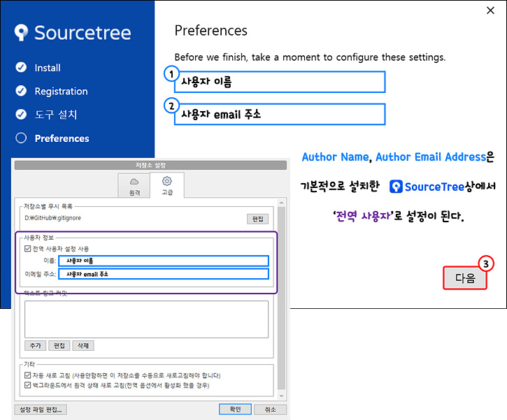This screenshot has height=420, width=507.
Task: Click the 도구 설치 step label
Action: (x=56, y=115)
